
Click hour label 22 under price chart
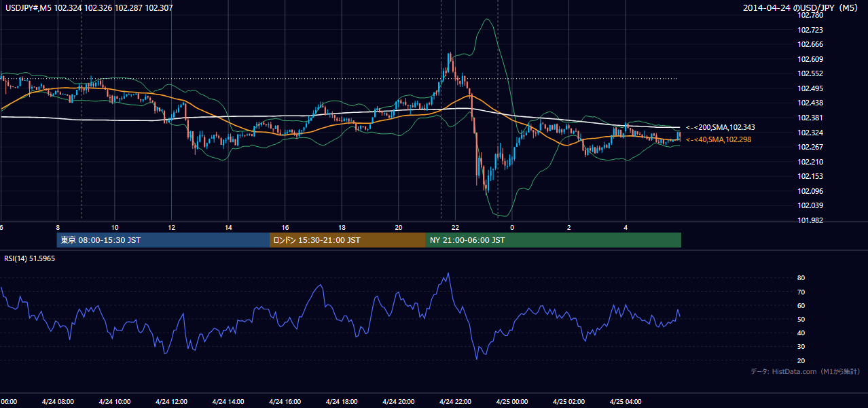(x=456, y=227)
